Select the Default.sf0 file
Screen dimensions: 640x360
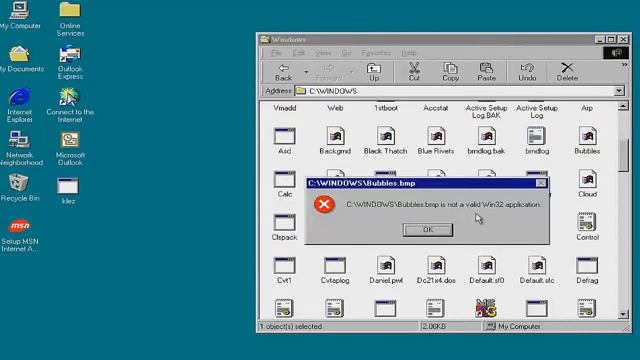pos(487,270)
